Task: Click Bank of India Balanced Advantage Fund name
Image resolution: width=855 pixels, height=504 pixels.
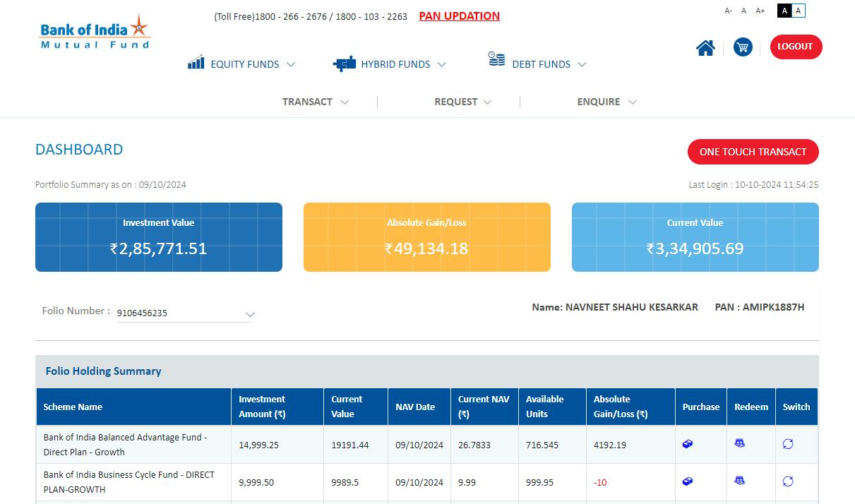Action: pyautogui.click(x=126, y=445)
